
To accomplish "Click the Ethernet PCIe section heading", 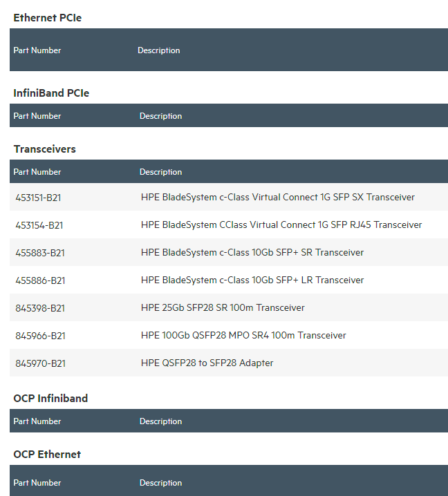I will pos(48,18).
